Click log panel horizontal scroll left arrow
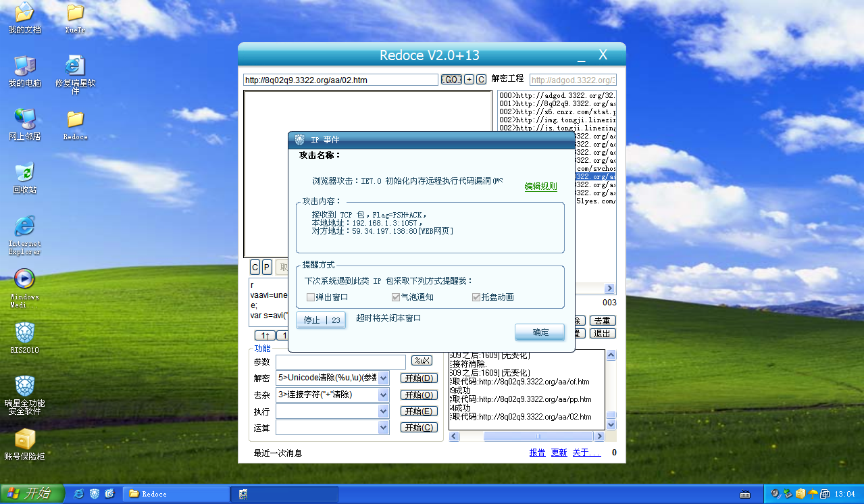Image resolution: width=864 pixels, height=504 pixels. tap(454, 436)
